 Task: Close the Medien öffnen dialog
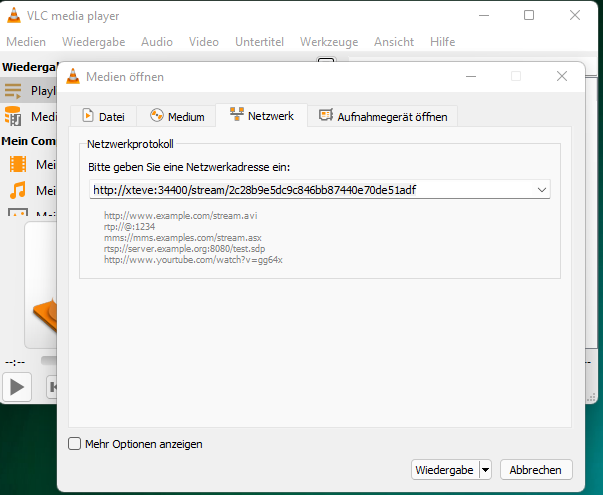pos(562,76)
